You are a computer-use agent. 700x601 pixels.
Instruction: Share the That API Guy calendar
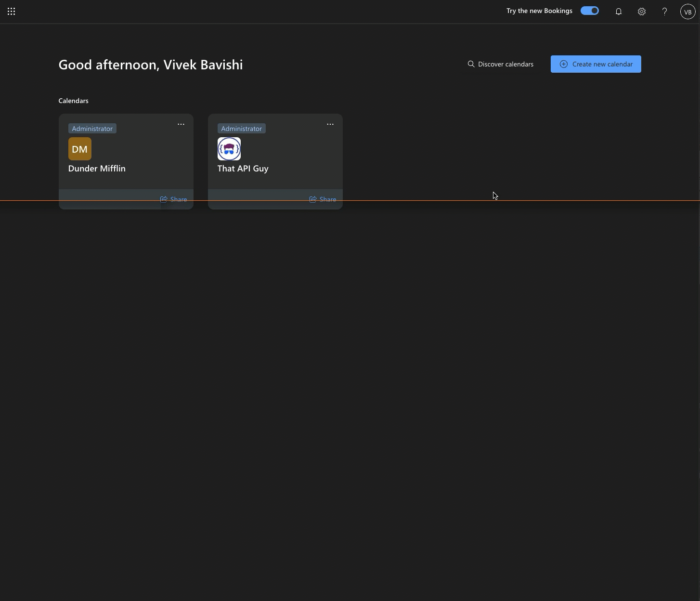(323, 199)
